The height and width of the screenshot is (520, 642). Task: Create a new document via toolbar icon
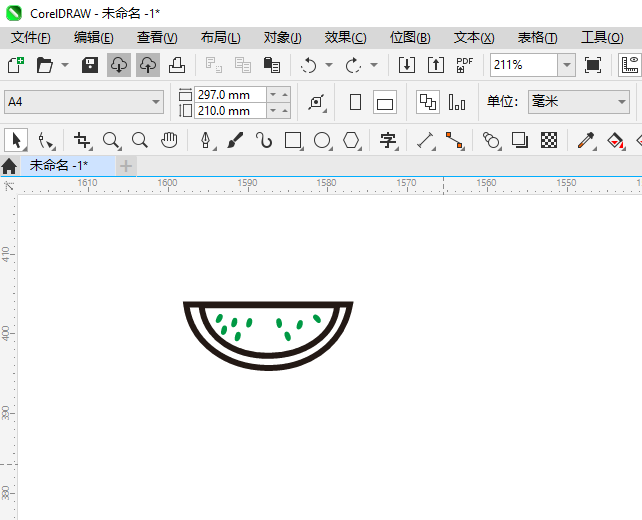pos(16,65)
